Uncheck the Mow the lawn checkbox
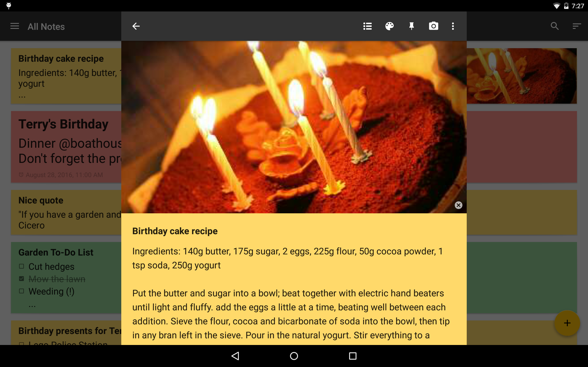This screenshot has width=588, height=367. click(22, 279)
